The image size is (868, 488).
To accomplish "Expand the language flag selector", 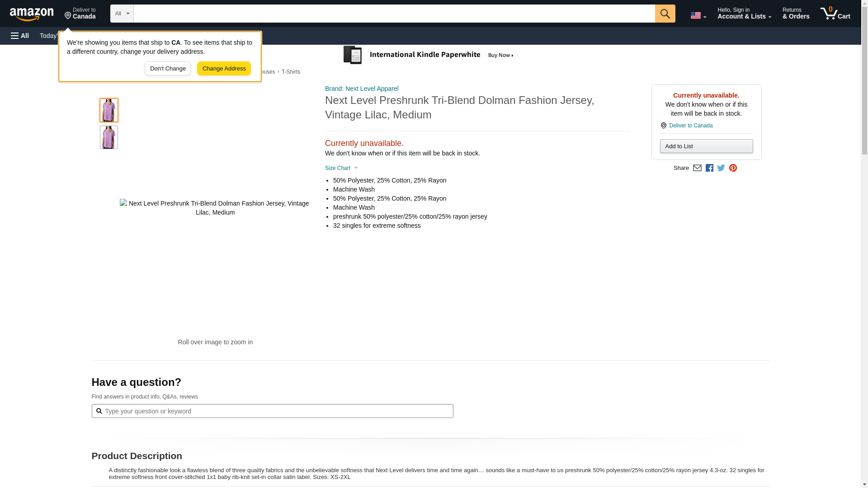I will click(698, 15).
